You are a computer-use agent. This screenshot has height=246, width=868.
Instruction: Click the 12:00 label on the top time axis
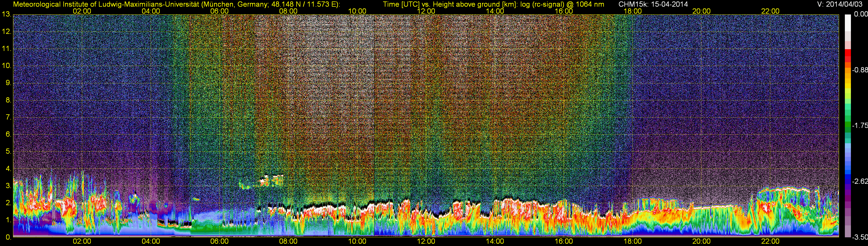coord(426,11)
